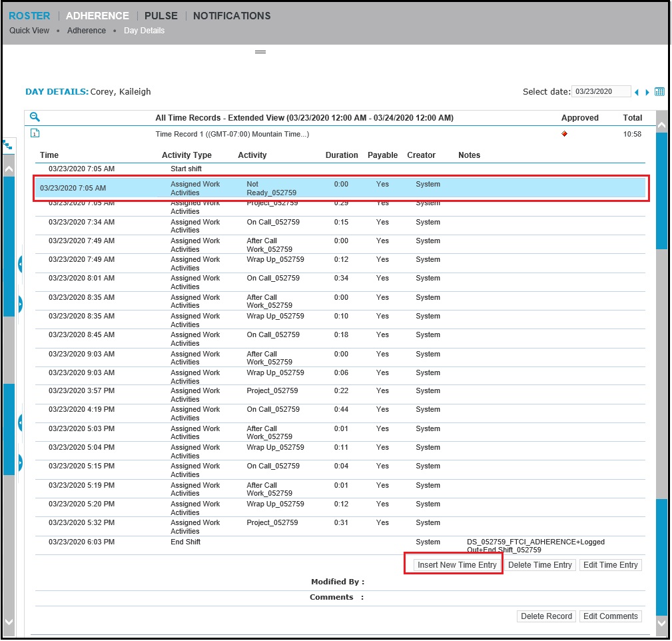Click the magnifier search icon in records header

pyautogui.click(x=35, y=117)
